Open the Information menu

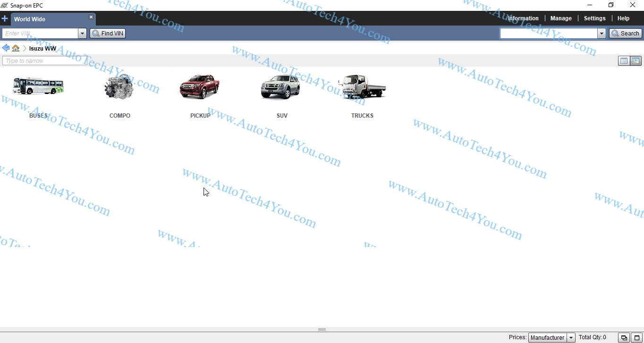tap(523, 18)
